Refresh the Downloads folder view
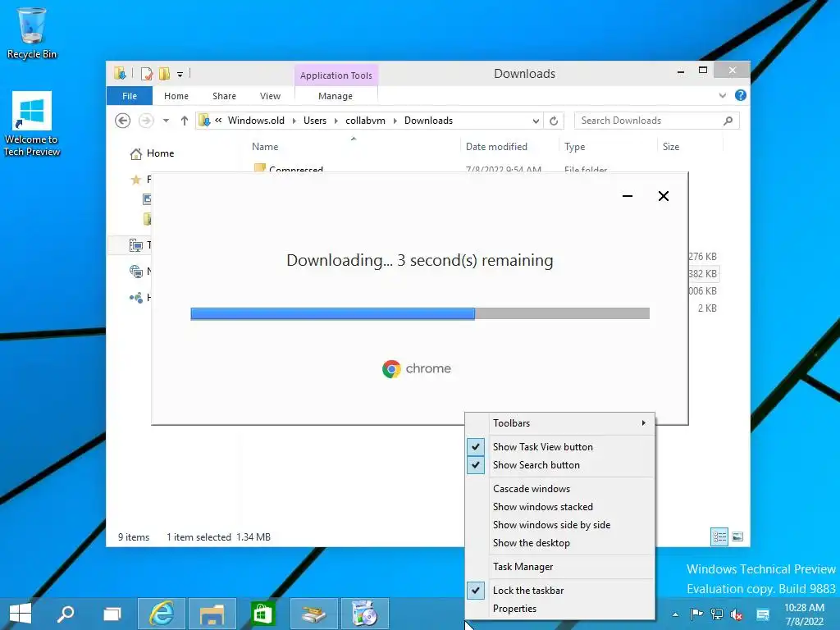Screen dimensions: 840x630 (554, 121)
